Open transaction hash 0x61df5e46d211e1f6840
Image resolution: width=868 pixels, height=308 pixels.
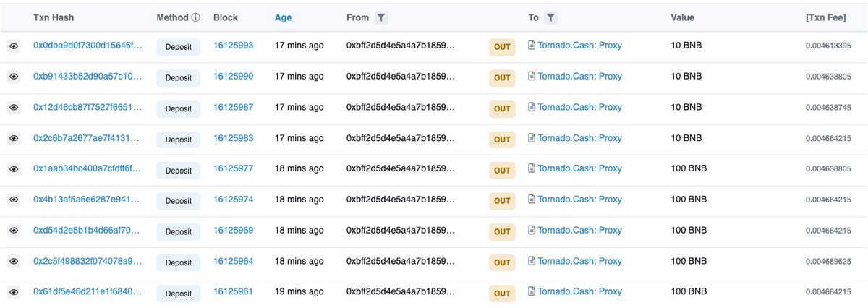point(88,291)
